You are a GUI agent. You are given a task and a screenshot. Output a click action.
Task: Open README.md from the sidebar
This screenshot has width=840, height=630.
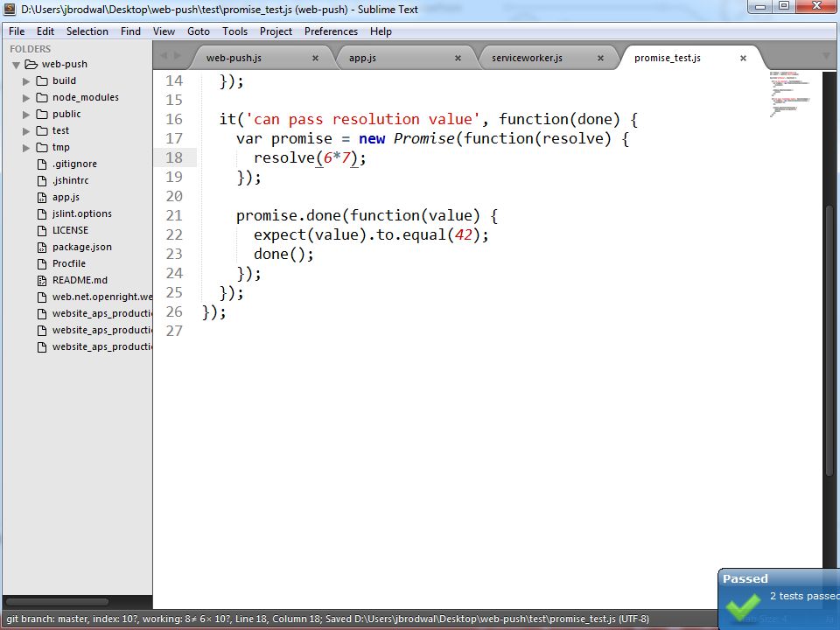pos(80,280)
